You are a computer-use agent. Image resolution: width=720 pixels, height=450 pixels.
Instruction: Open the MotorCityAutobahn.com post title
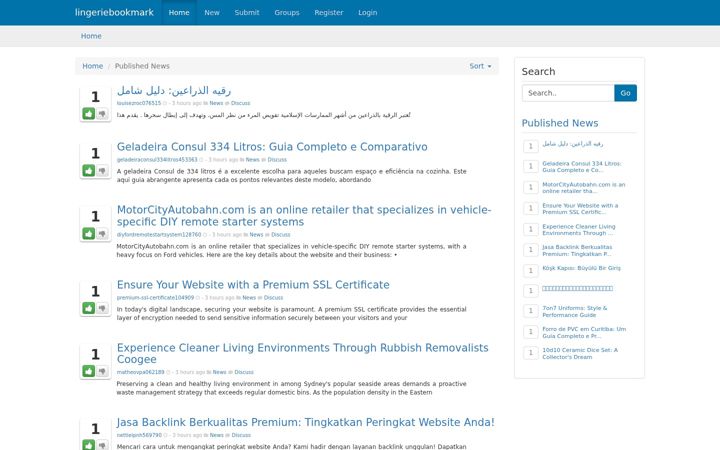pyautogui.click(x=304, y=216)
